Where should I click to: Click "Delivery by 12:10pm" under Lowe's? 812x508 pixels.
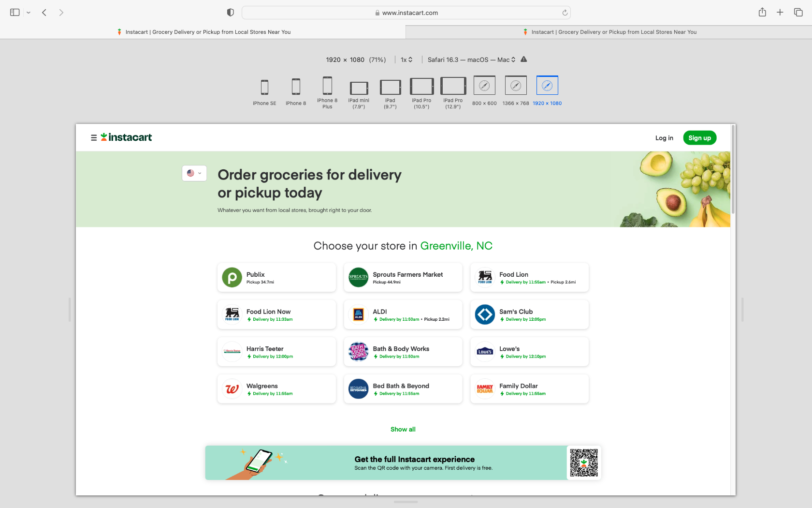point(526,357)
